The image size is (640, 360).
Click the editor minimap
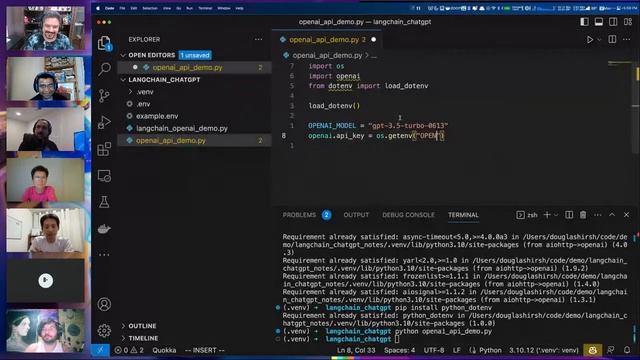coord(619,64)
